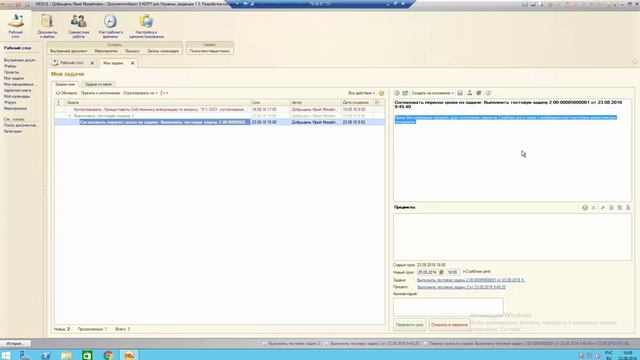The image size is (640, 360).
Task: Open Файлы in the left navigation
Action: (10, 66)
